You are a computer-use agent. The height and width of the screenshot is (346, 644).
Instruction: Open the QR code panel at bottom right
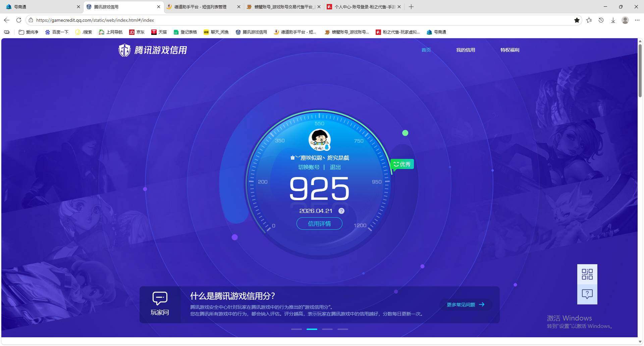click(x=587, y=274)
